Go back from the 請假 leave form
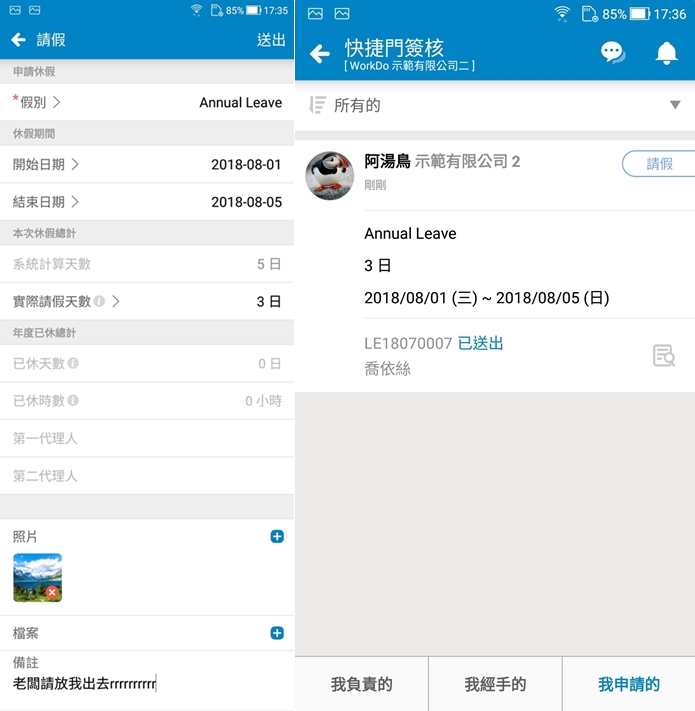Screen dimensions: 695x711 click(19, 40)
